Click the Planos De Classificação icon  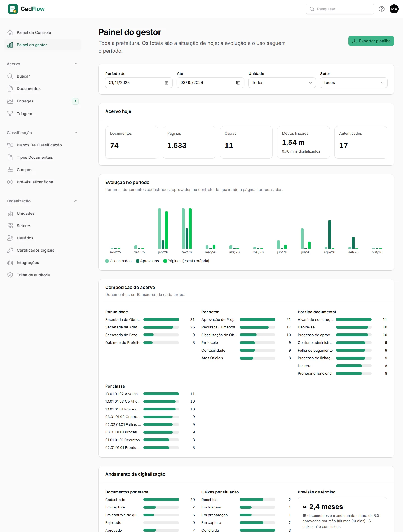click(x=10, y=145)
